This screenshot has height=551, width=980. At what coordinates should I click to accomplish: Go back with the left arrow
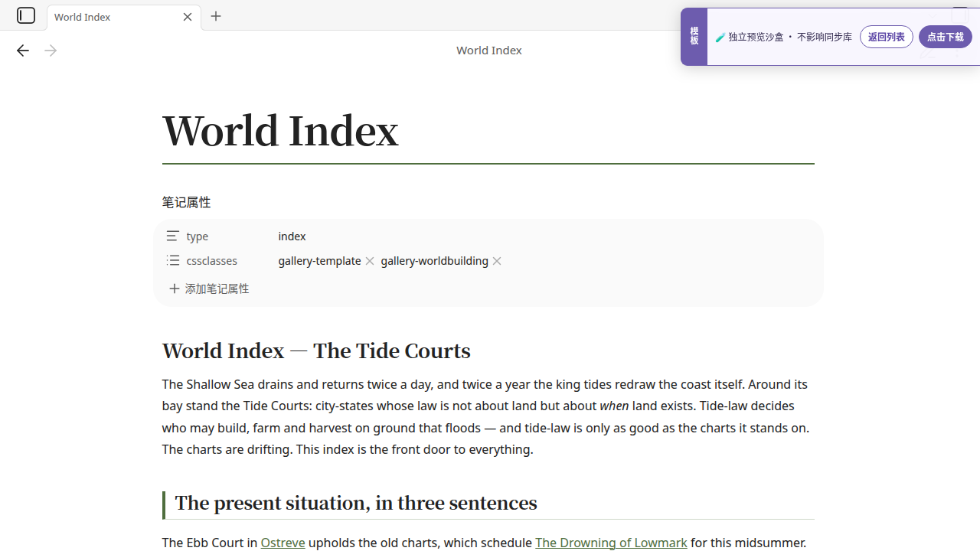click(23, 51)
